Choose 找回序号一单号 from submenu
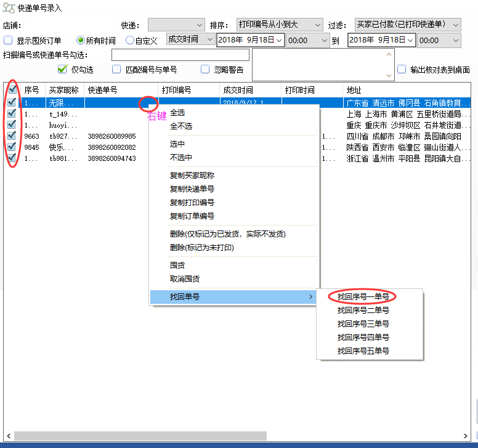 tap(363, 296)
